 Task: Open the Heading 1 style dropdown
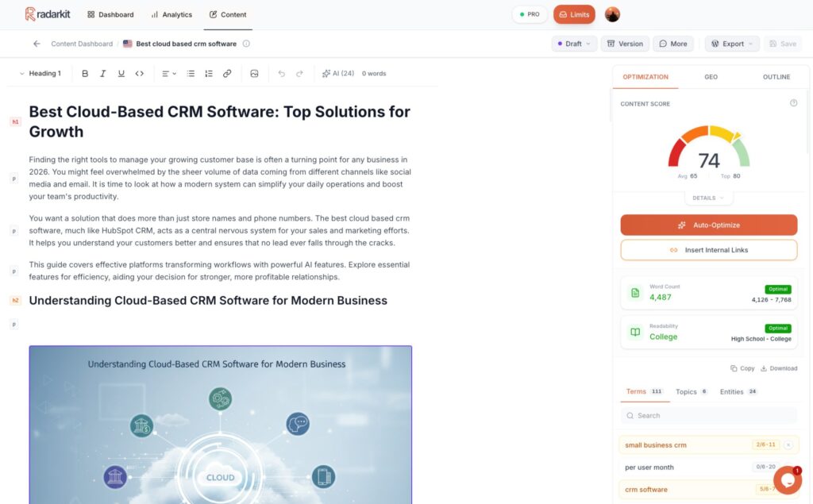click(40, 74)
